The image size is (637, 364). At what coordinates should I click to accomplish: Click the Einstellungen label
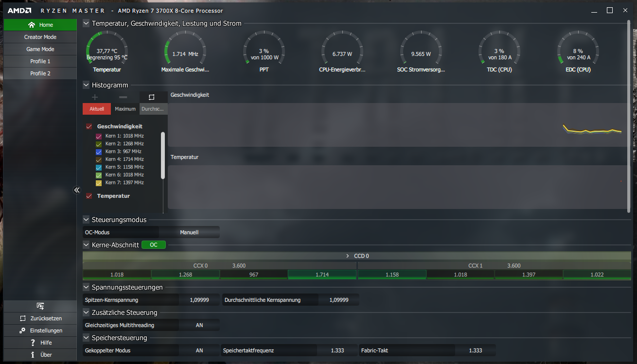(46, 330)
